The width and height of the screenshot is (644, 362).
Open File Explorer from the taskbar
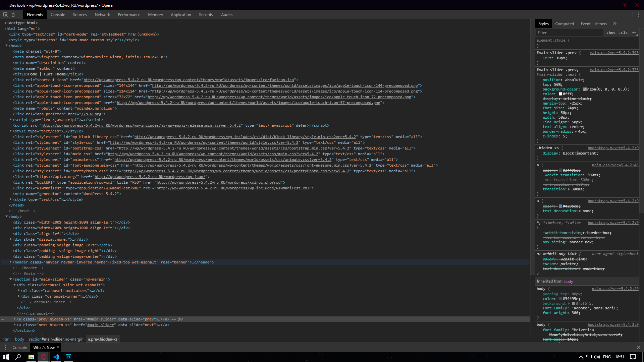[x=31, y=357]
